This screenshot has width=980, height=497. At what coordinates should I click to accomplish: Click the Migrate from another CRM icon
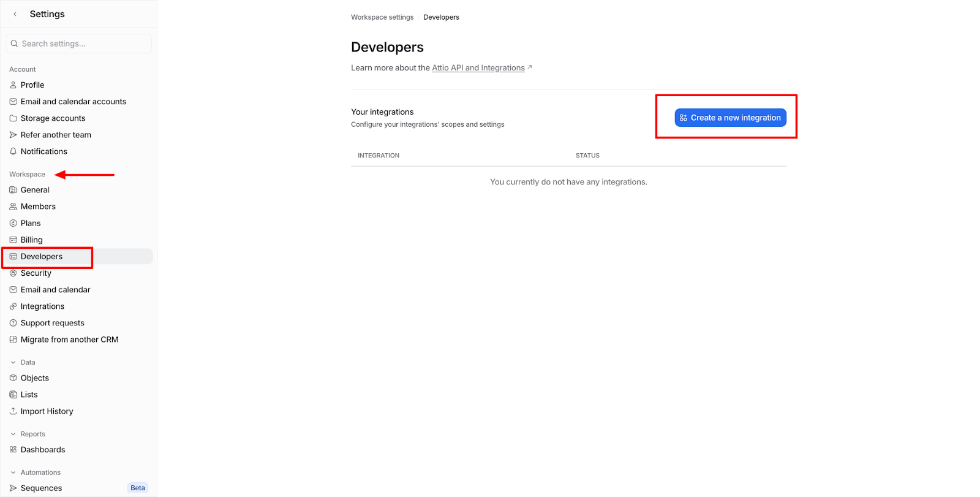(13, 340)
